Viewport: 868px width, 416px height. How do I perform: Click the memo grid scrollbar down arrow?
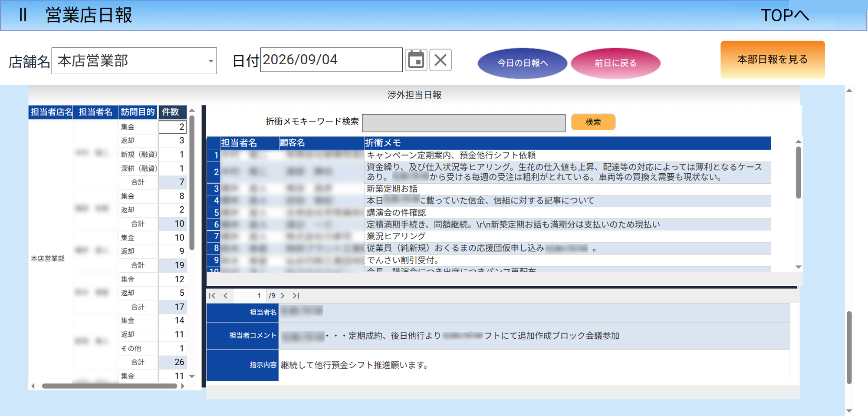pyautogui.click(x=799, y=267)
